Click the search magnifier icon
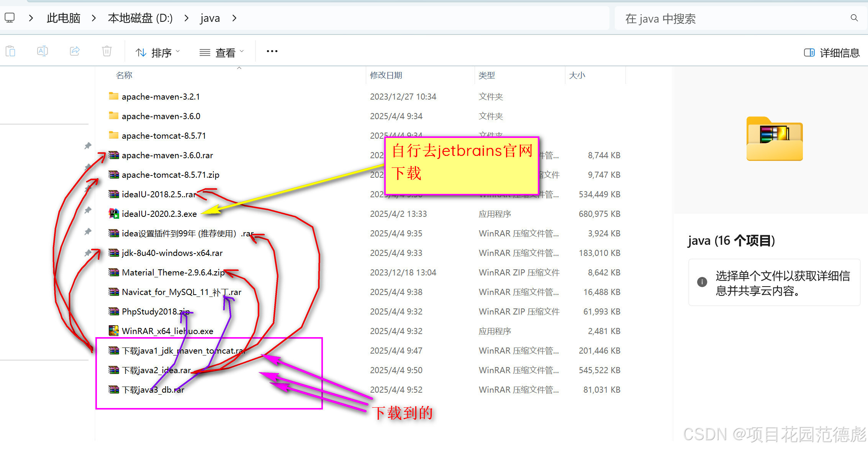The width and height of the screenshot is (868, 449). coord(854,18)
